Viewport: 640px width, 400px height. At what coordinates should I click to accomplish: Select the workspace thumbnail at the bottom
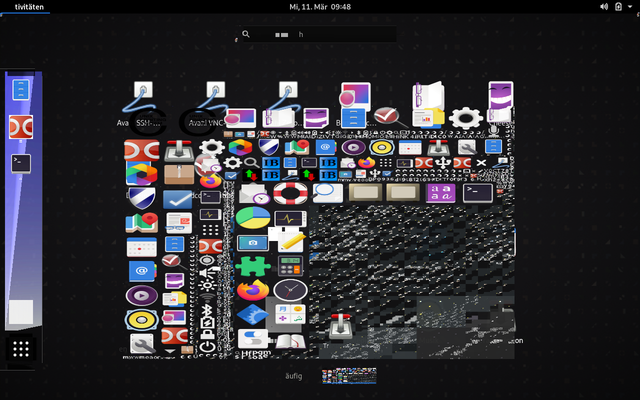(x=349, y=376)
